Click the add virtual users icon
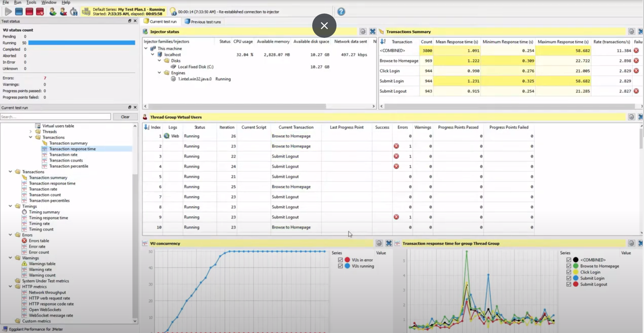 coord(53,12)
